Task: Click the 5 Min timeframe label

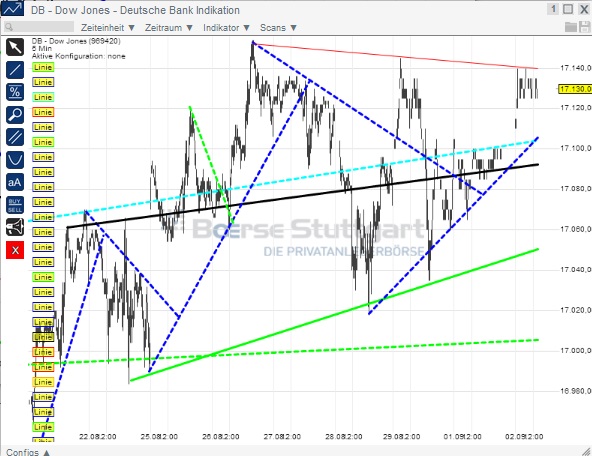Action: 42,48
